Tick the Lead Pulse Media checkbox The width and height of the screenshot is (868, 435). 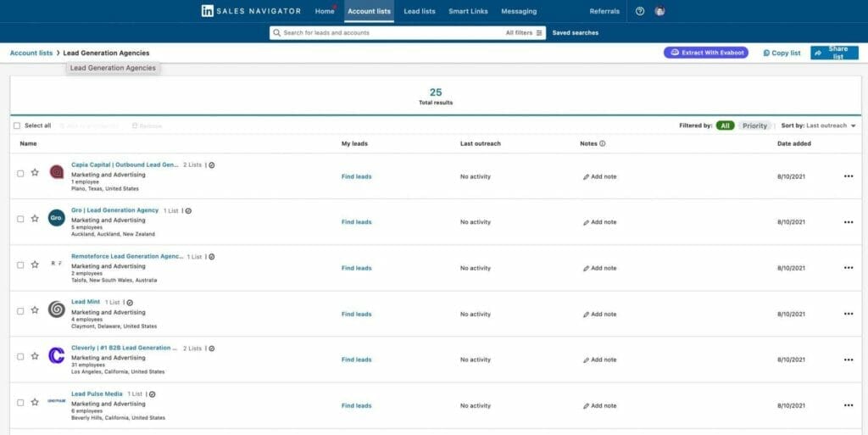coord(20,402)
